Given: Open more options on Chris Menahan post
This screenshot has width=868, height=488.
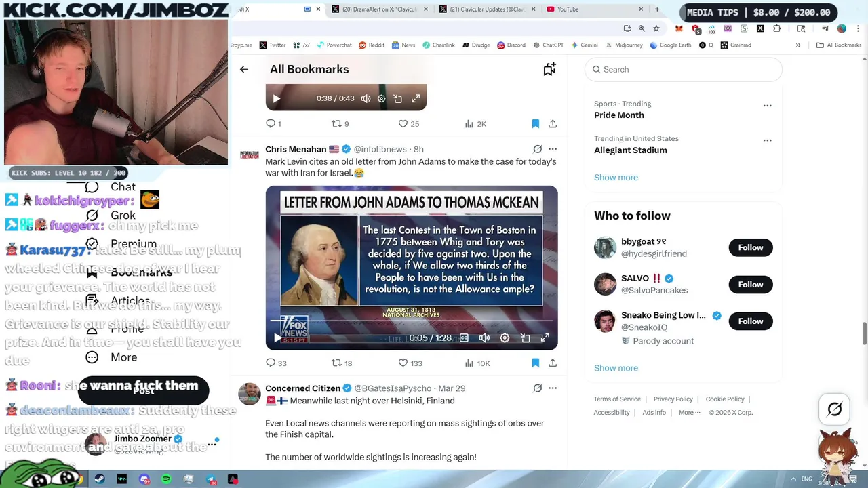Looking at the screenshot, I should [x=553, y=149].
